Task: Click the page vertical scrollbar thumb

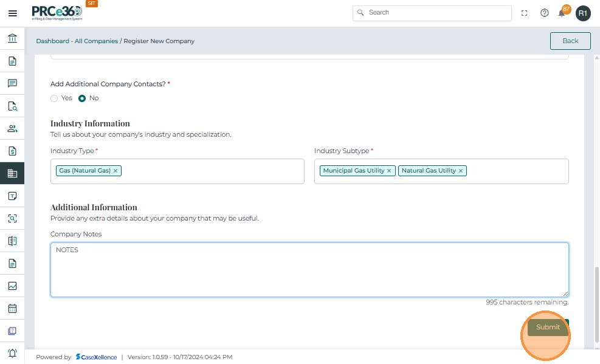Action: coord(596,304)
